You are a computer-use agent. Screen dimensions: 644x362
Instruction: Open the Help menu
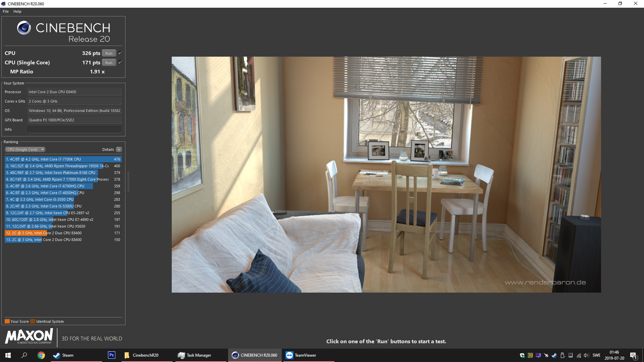[17, 11]
